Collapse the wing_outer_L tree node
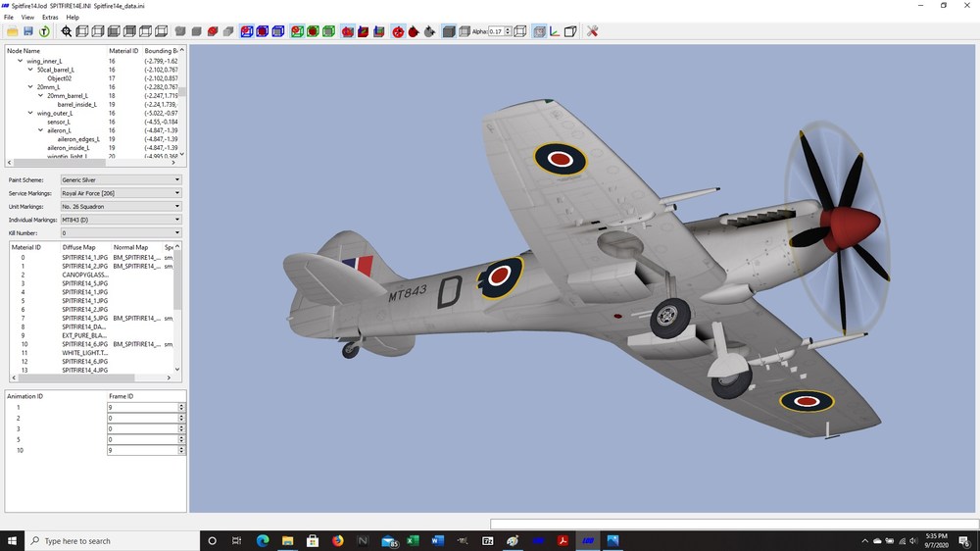The height and width of the screenshot is (551, 980). pos(30,113)
